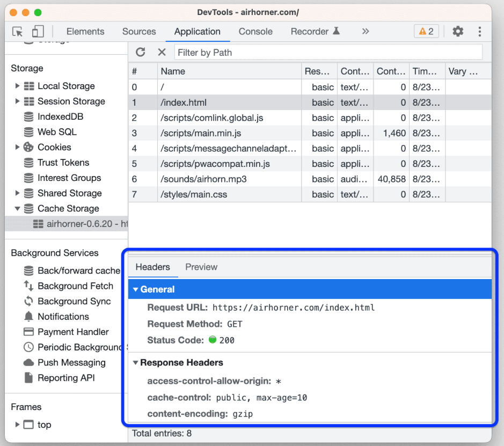Switch to the Preview tab

(201, 267)
